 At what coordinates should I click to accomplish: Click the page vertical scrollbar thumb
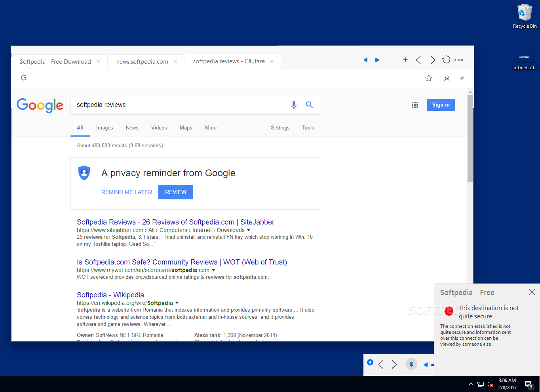click(x=470, y=138)
